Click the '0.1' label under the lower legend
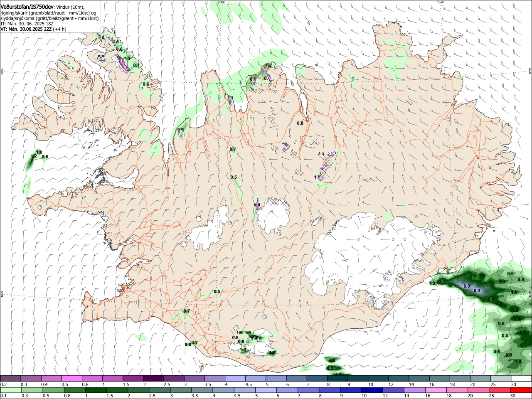 pos(3,396)
